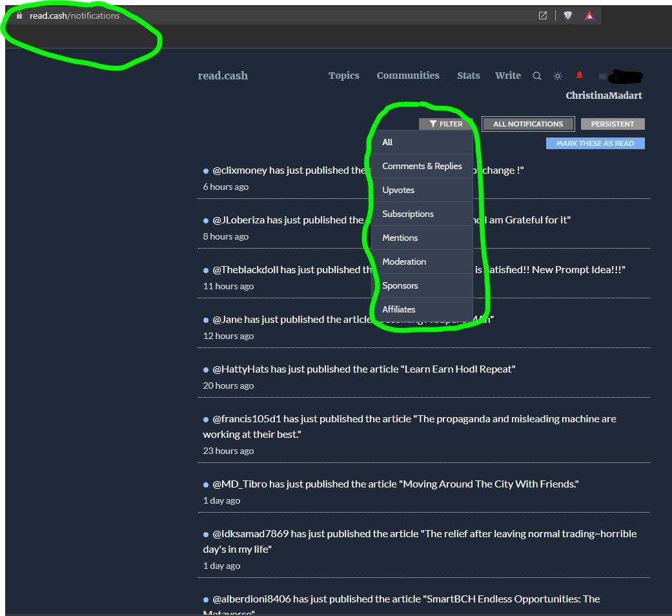Click Mark These As Read button
Viewport: 672px width, 616px height.
[595, 143]
